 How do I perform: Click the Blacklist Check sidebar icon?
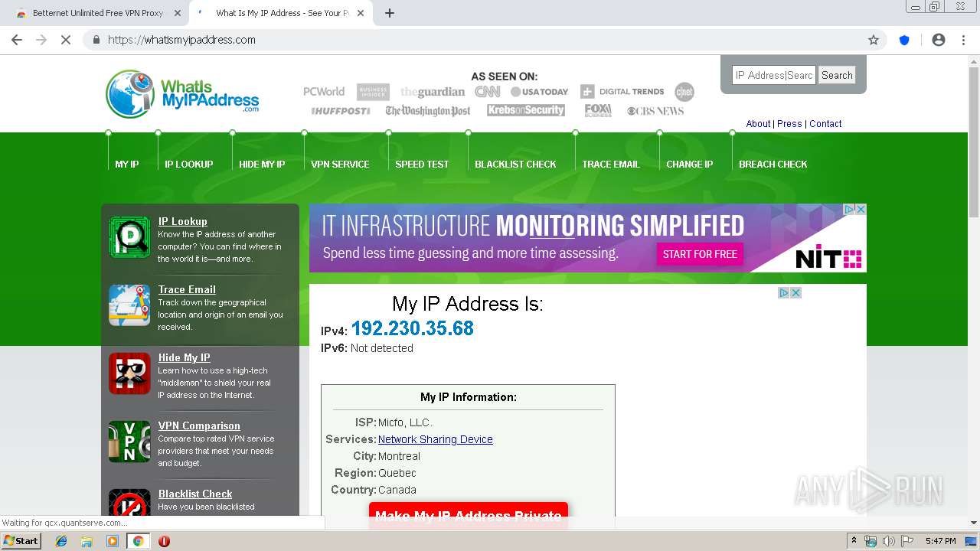coord(129,503)
